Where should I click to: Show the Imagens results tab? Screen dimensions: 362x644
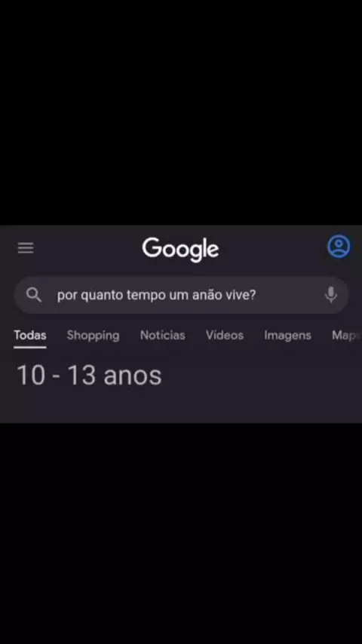[287, 336]
